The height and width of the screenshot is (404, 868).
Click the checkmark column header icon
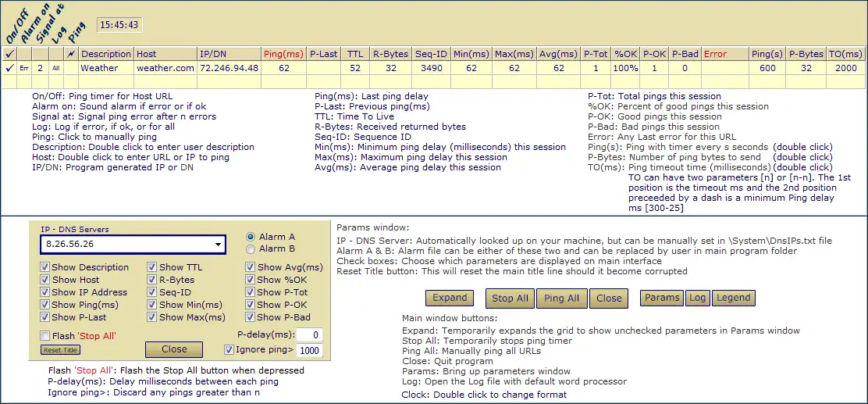click(x=9, y=55)
